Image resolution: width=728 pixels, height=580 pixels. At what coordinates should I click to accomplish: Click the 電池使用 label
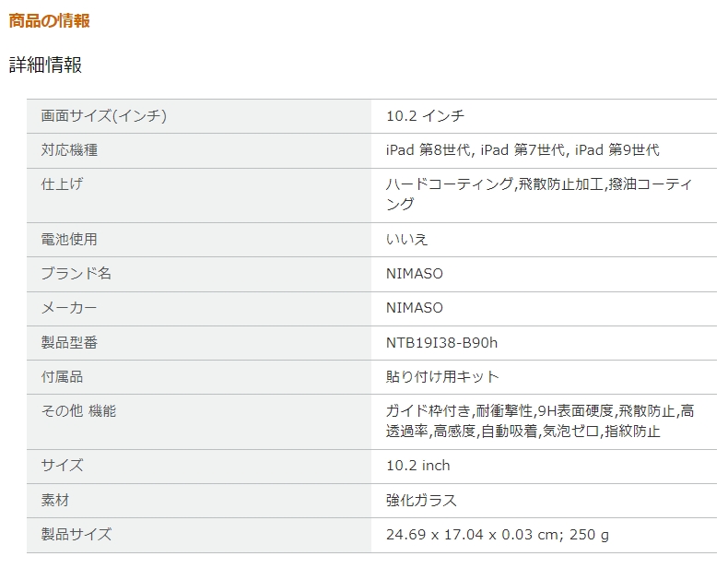[69, 240]
